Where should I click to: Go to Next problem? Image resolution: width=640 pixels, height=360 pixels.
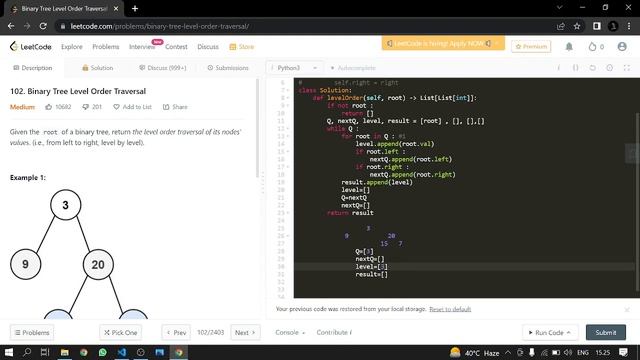click(245, 332)
